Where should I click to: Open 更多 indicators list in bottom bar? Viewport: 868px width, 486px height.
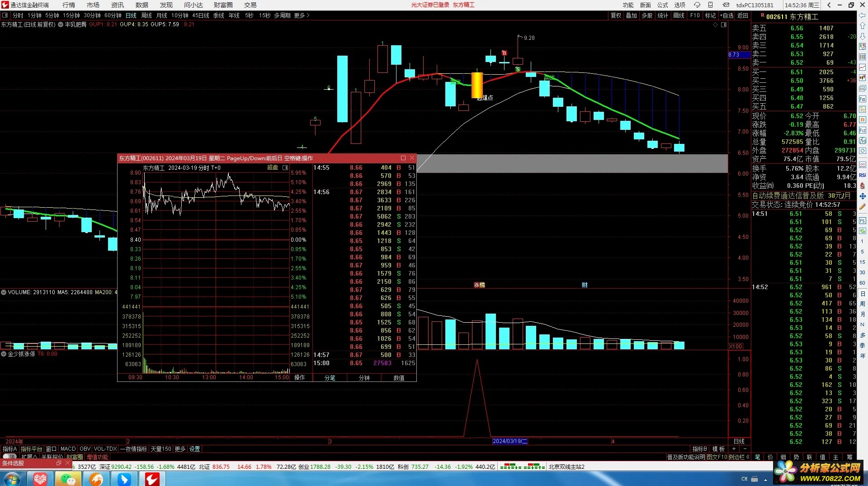180,449
